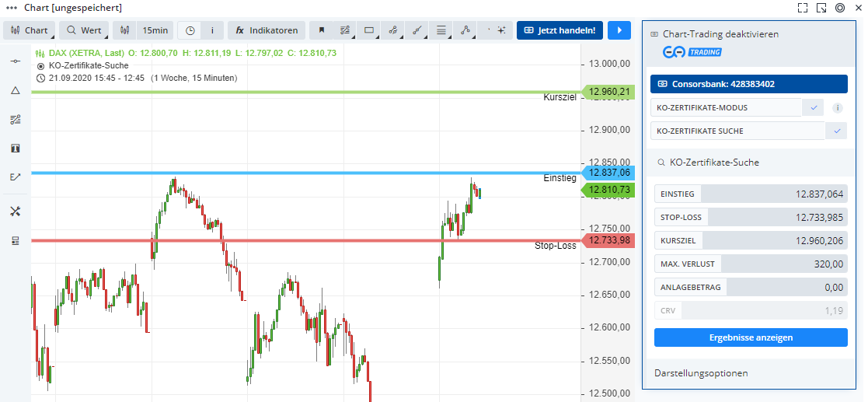Screen dimensions: 868x402
Task: Click the candlestick style icon beside 15min
Action: [x=124, y=30]
